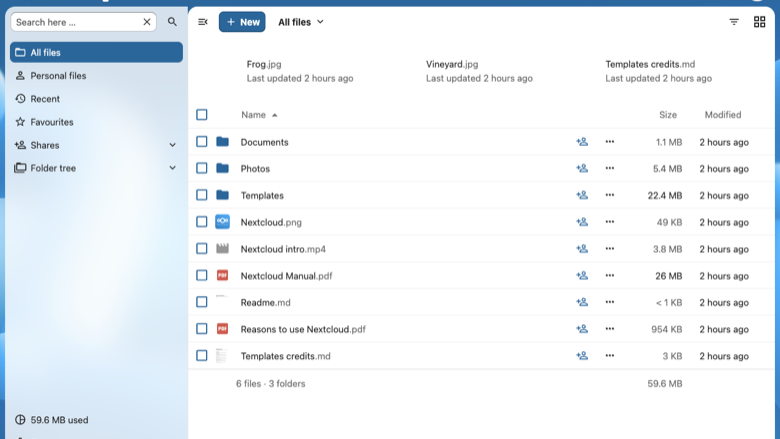
Task: Open actions menu for Templates credits.md
Action: (x=609, y=356)
